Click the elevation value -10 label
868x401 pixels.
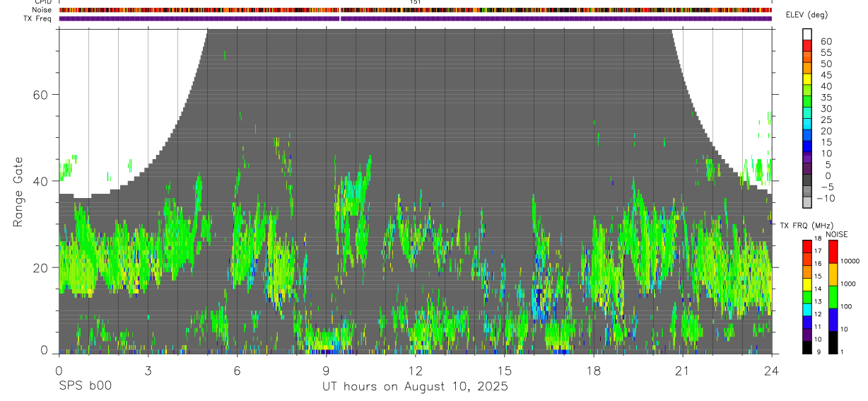(824, 199)
